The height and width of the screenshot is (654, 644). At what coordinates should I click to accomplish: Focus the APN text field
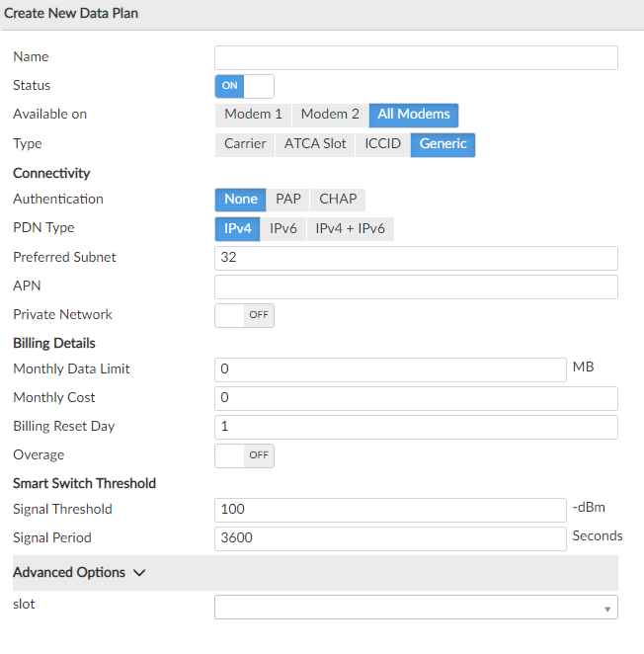tap(416, 286)
